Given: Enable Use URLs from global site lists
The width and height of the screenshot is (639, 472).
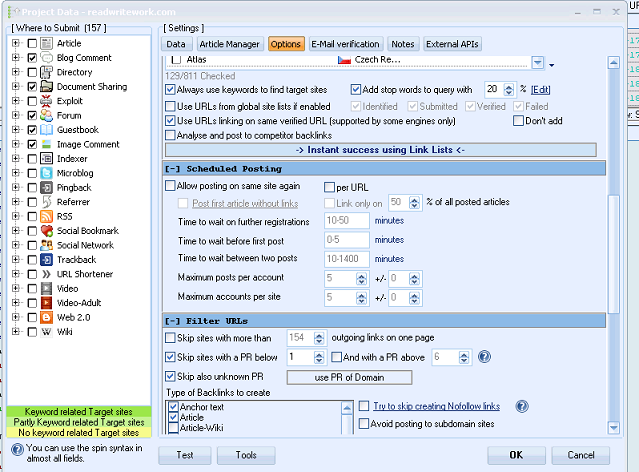Looking at the screenshot, I should (170, 106).
